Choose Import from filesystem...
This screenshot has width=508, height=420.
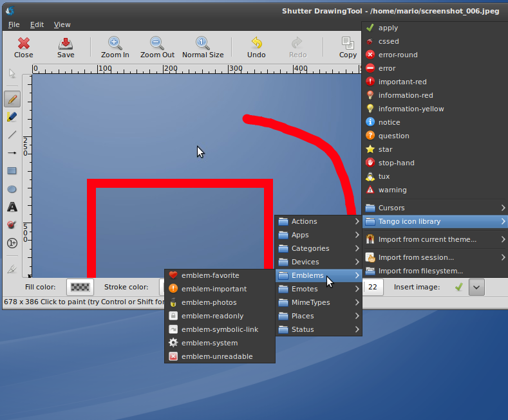point(420,271)
